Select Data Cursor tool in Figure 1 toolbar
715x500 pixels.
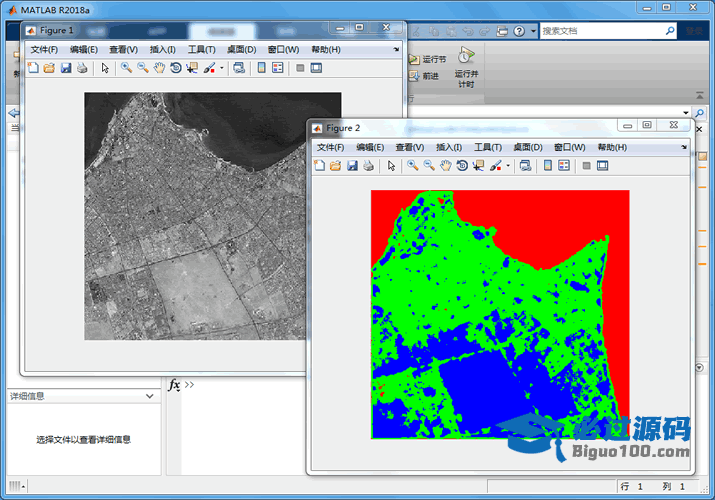tap(192, 68)
